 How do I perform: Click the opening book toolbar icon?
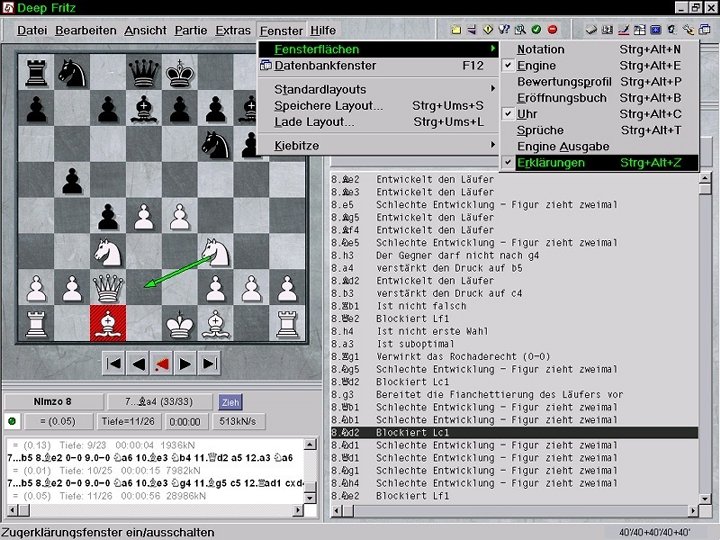pos(591,30)
